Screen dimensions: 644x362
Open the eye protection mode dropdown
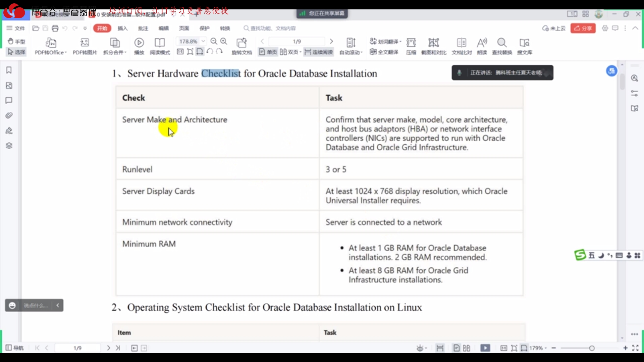(x=422, y=348)
